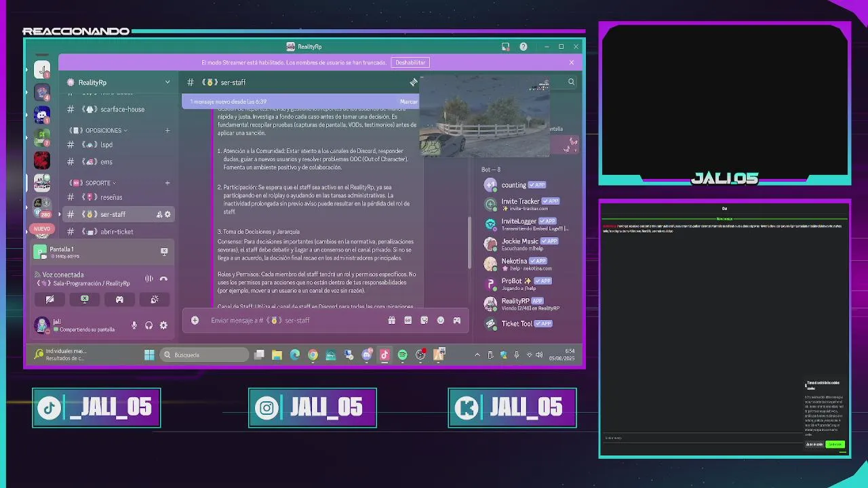This screenshot has height=488, width=868.
Task: Collapse the OPOSICIONES category
Action: click(x=98, y=130)
